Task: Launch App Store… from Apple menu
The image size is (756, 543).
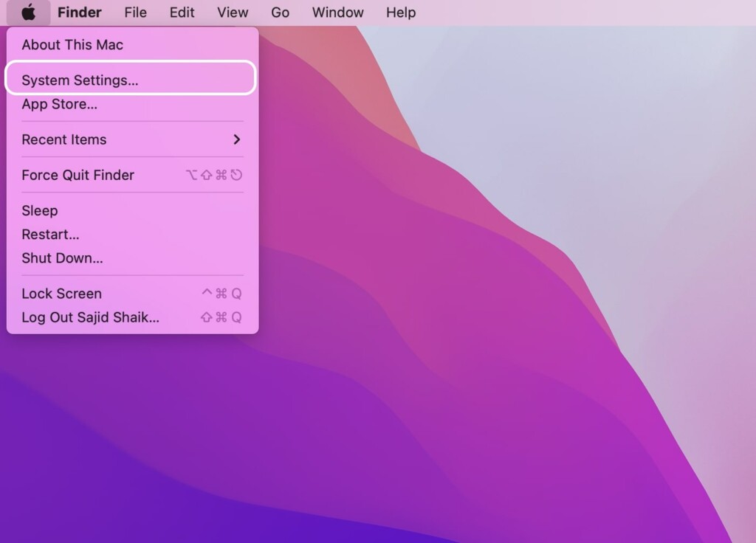Action: click(x=133, y=104)
